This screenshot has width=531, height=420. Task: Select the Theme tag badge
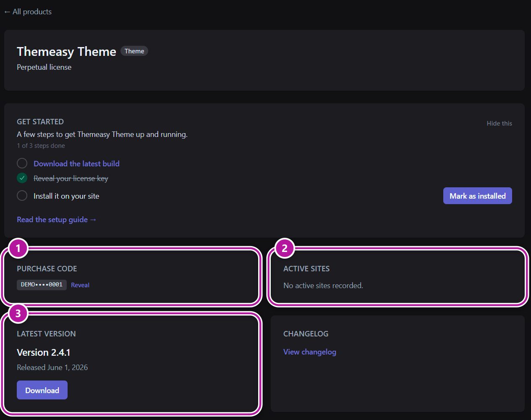[x=134, y=51]
